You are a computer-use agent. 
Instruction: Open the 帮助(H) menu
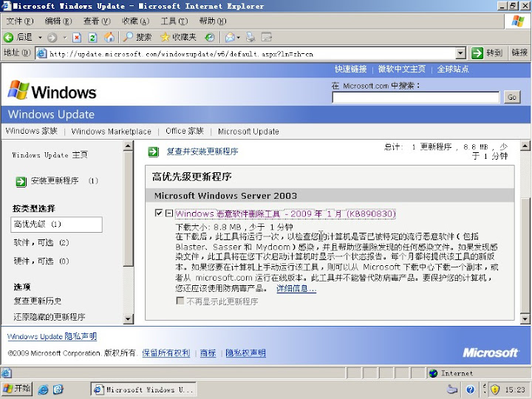click(213, 21)
